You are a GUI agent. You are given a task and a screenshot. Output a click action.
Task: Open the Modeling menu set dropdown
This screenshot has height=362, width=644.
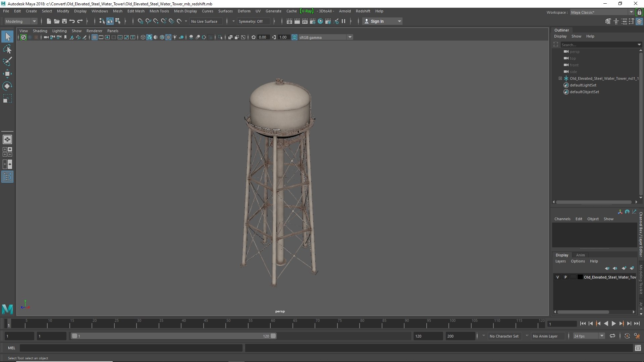pos(21,21)
